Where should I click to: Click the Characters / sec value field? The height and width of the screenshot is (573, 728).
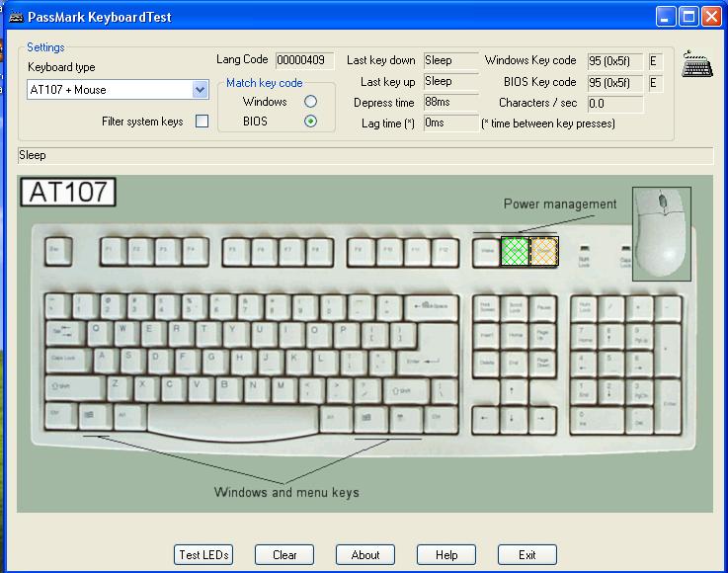coord(615,104)
